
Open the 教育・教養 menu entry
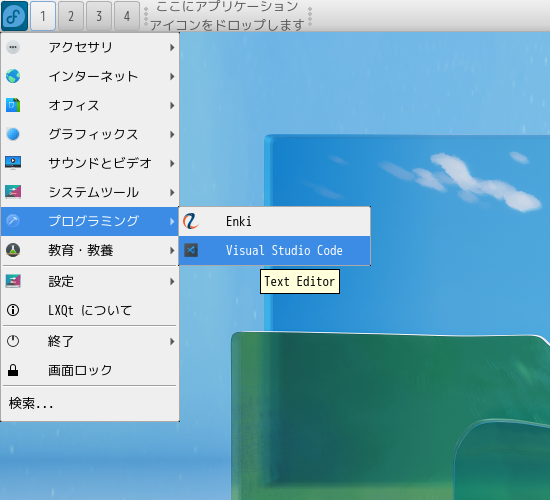point(90,250)
